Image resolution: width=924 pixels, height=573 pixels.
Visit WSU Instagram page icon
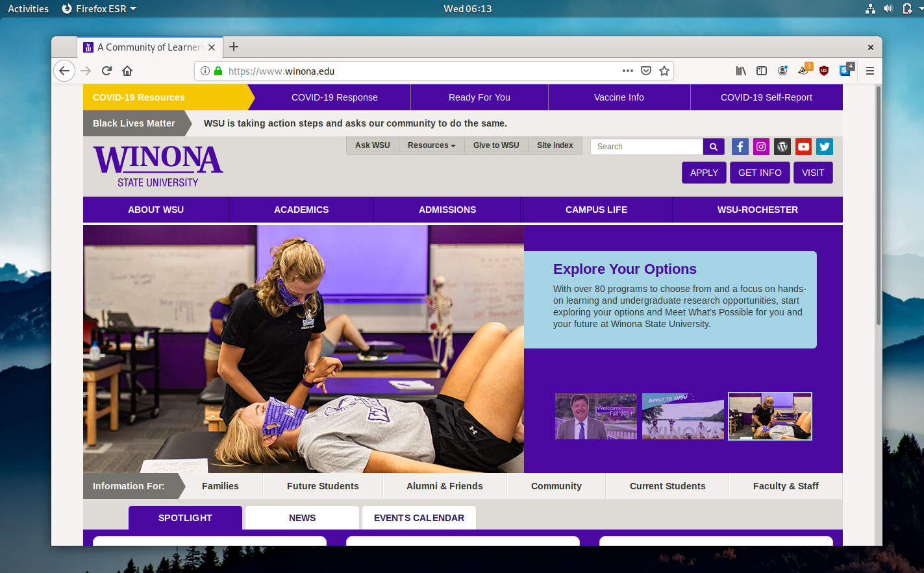coord(761,147)
